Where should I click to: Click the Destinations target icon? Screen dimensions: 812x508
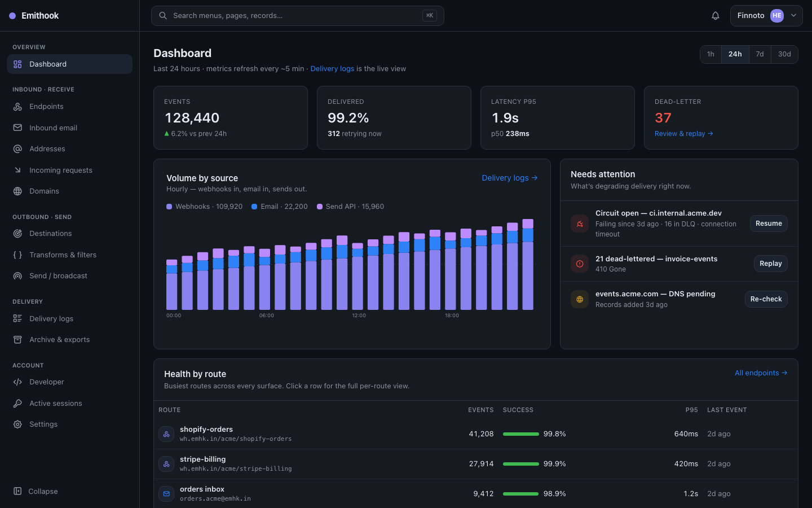pos(17,234)
